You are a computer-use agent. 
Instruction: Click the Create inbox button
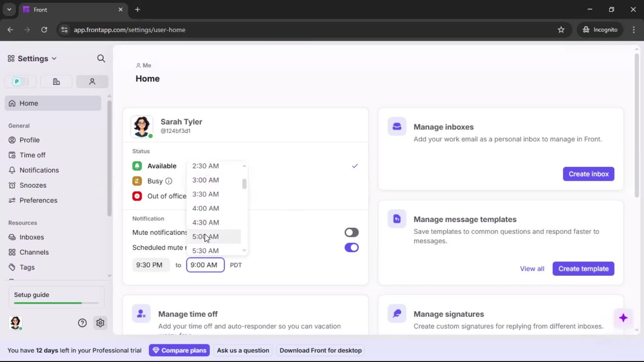[x=588, y=174]
